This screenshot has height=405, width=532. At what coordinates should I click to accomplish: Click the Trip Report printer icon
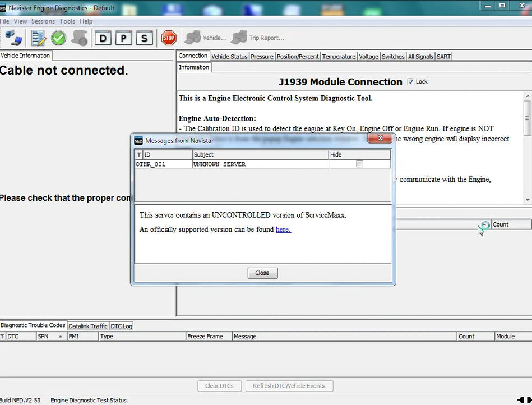tap(239, 38)
